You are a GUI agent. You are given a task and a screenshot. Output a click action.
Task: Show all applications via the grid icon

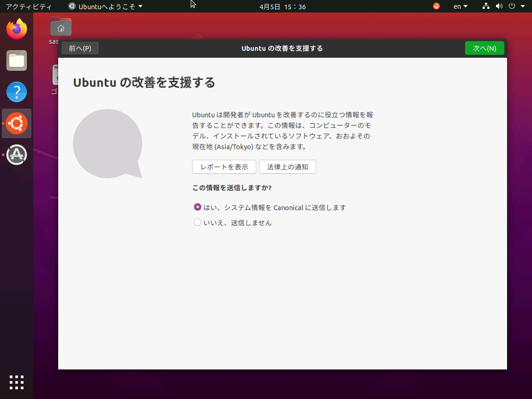pyautogui.click(x=17, y=382)
